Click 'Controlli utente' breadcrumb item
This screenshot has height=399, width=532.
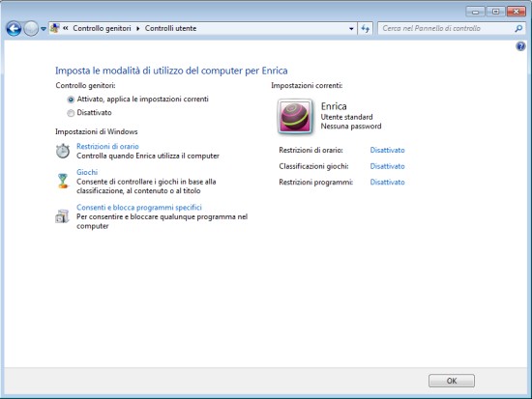(170, 28)
